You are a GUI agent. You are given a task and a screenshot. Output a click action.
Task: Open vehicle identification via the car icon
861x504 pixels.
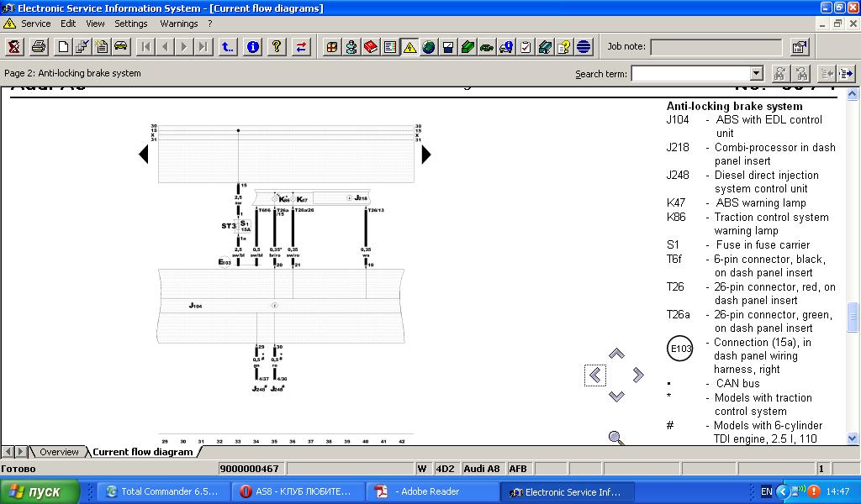[120, 47]
